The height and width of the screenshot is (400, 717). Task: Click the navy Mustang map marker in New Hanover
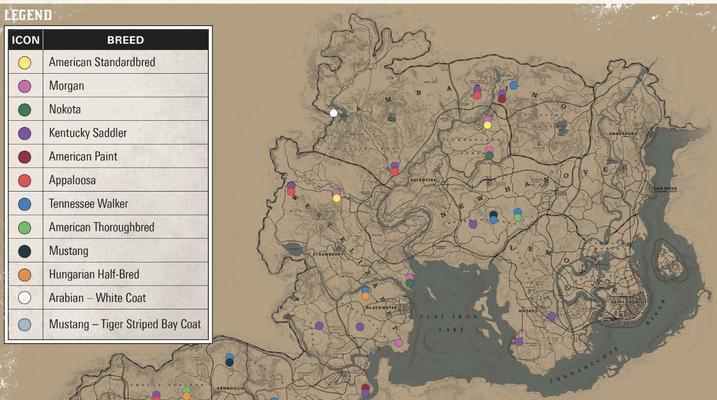pyautogui.click(x=493, y=214)
